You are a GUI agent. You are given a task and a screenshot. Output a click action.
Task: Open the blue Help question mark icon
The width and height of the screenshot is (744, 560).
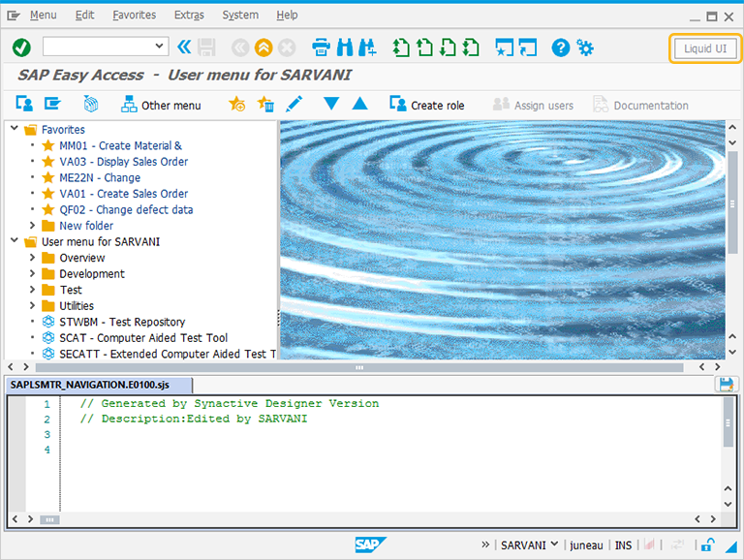(x=560, y=47)
